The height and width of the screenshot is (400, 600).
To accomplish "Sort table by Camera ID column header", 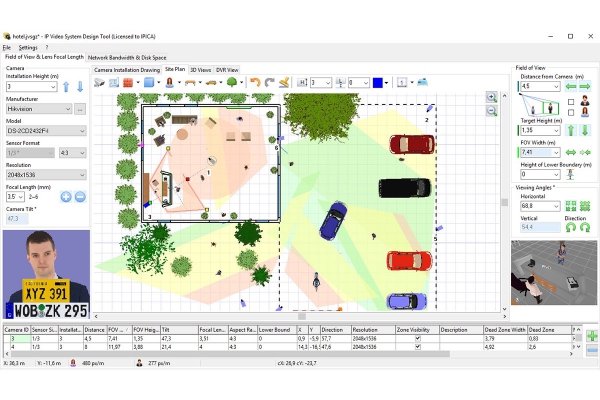I will [x=16, y=330].
